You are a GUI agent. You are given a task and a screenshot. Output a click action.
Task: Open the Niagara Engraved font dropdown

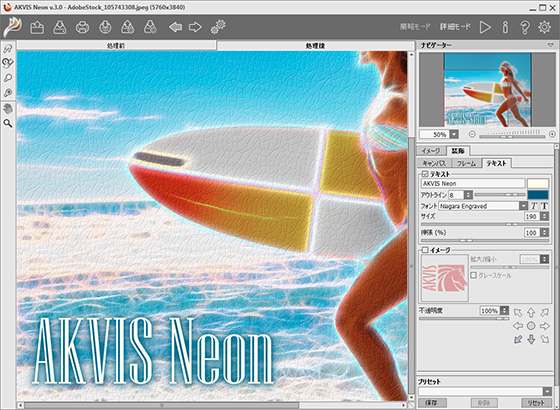523,206
